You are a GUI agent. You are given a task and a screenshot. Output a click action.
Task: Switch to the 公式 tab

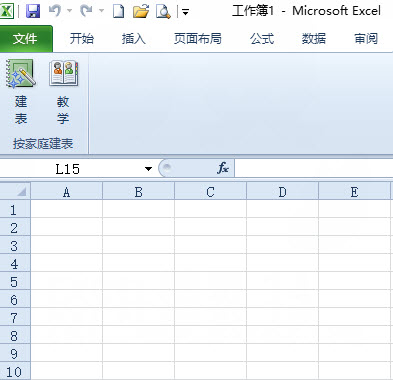[262, 39]
